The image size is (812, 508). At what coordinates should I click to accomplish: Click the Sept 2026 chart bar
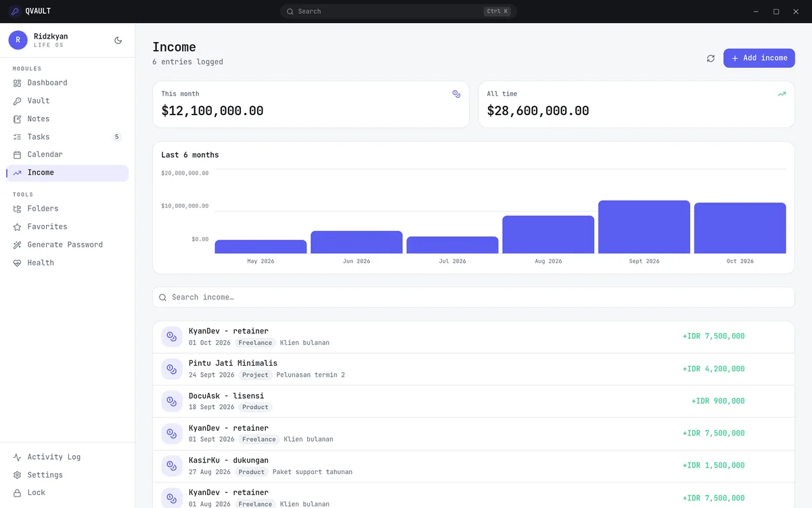(644, 227)
